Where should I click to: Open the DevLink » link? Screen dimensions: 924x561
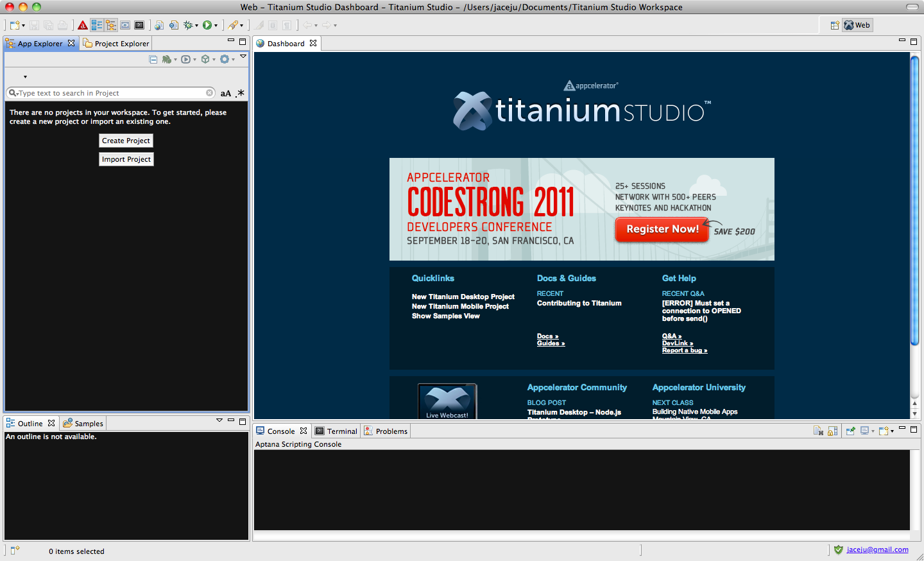[x=678, y=343]
